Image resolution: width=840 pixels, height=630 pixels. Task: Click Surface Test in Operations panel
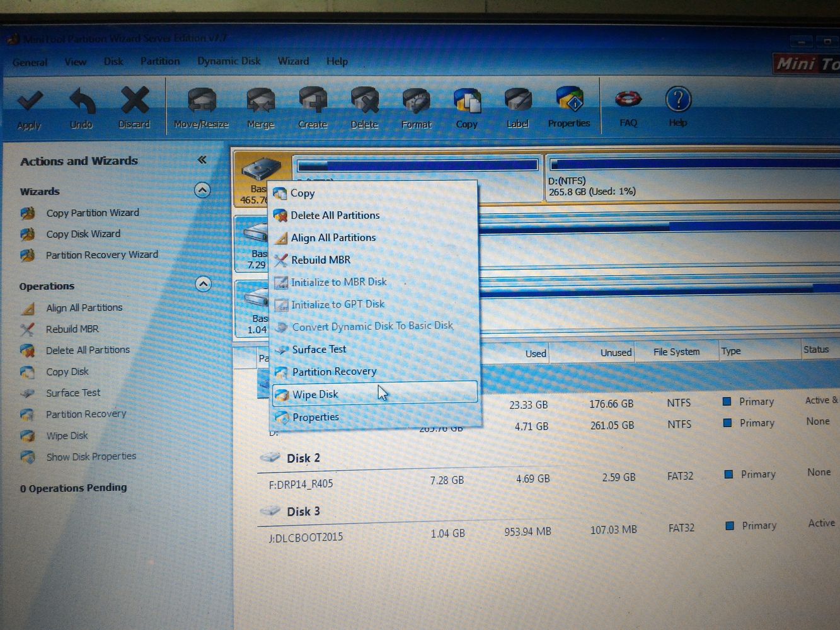tap(73, 392)
